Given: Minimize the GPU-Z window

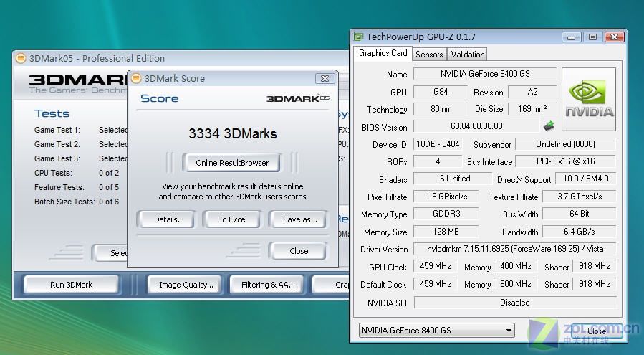Looking at the screenshot, I should [x=572, y=37].
